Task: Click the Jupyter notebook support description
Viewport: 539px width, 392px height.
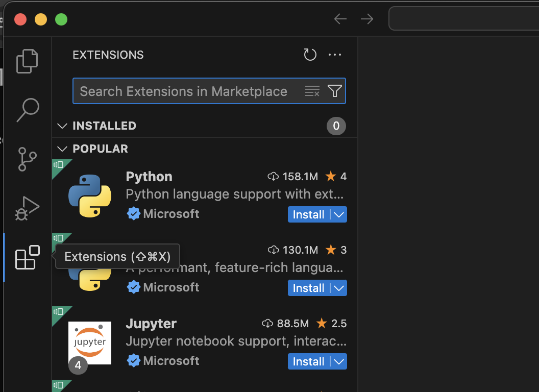Action: pyautogui.click(x=236, y=341)
